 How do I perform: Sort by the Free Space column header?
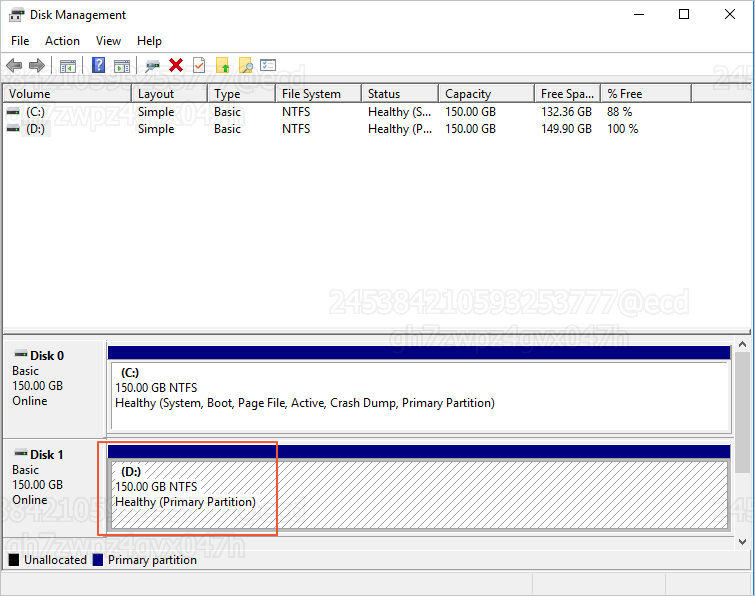pyautogui.click(x=568, y=93)
